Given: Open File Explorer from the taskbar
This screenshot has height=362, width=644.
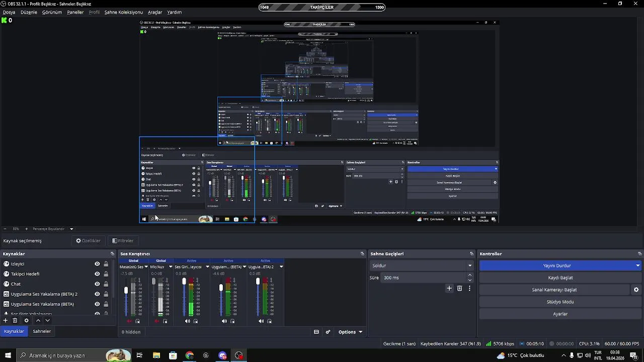Looking at the screenshot, I should coord(156,355).
